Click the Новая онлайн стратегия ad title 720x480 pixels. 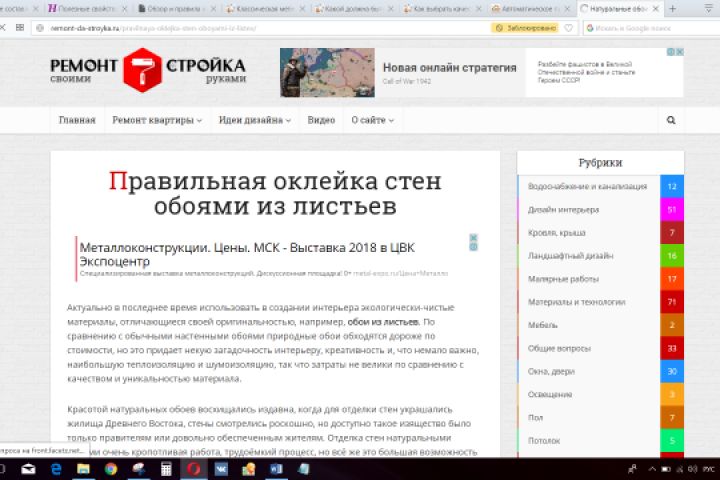450,68
